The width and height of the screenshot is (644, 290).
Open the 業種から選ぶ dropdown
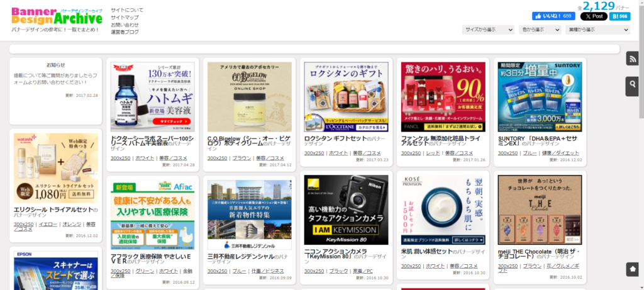597,30
